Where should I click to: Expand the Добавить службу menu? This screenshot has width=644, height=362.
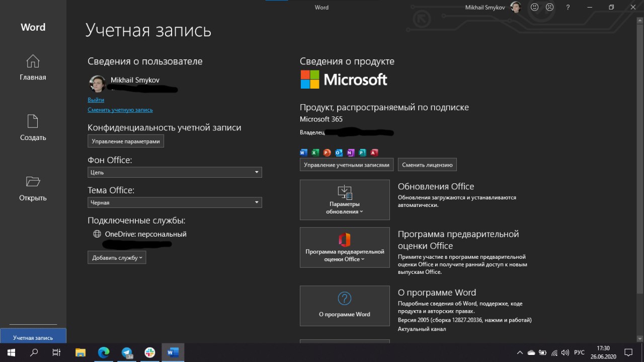tap(117, 257)
